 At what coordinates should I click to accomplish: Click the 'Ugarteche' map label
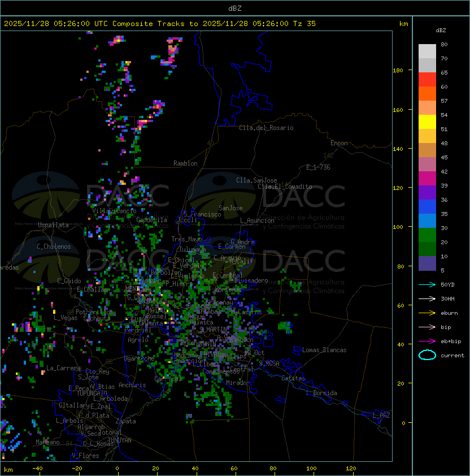139,358
